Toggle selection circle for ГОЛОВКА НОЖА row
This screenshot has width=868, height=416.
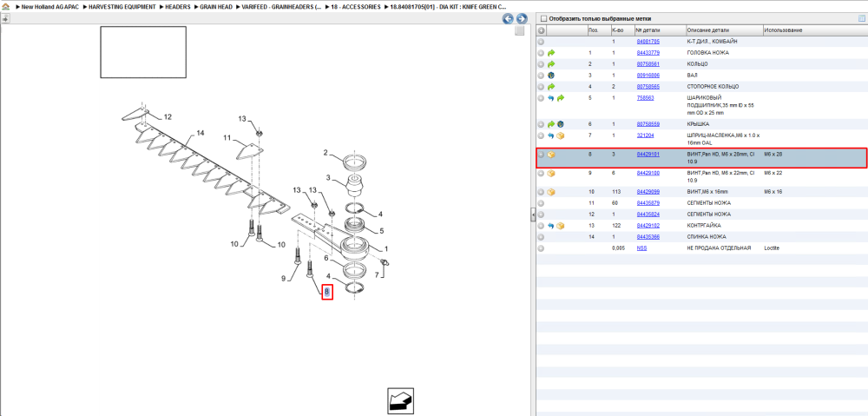(542, 53)
